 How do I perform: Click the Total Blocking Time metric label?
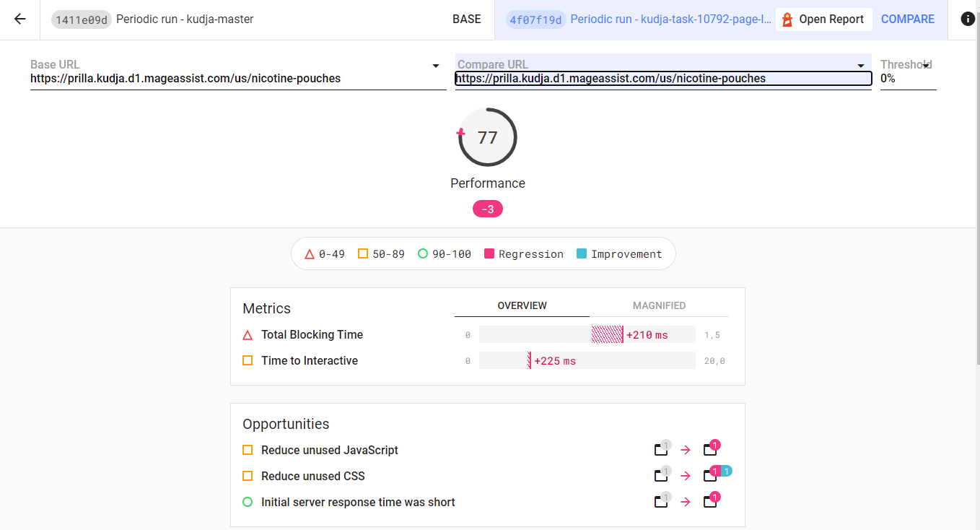312,334
